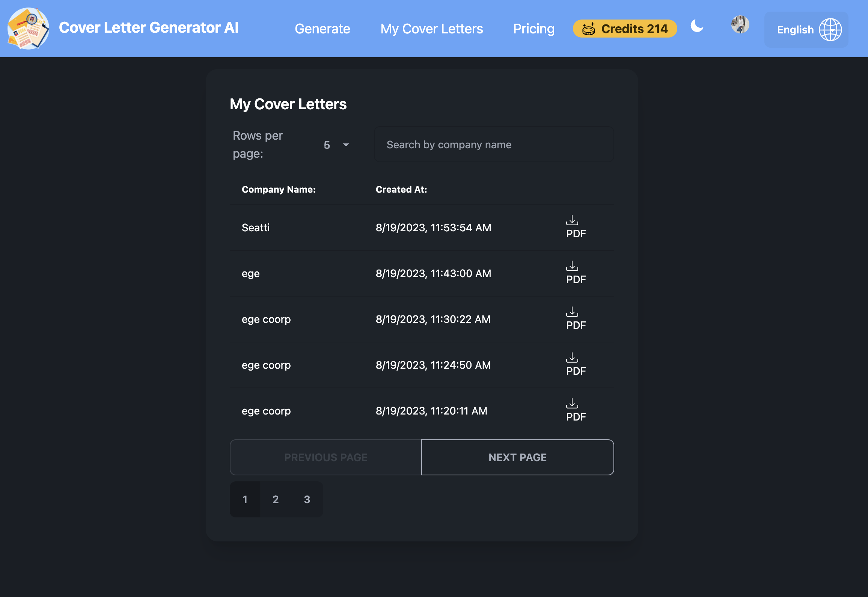Click the search by company name field
Viewport: 868px width, 597px height.
(x=494, y=144)
